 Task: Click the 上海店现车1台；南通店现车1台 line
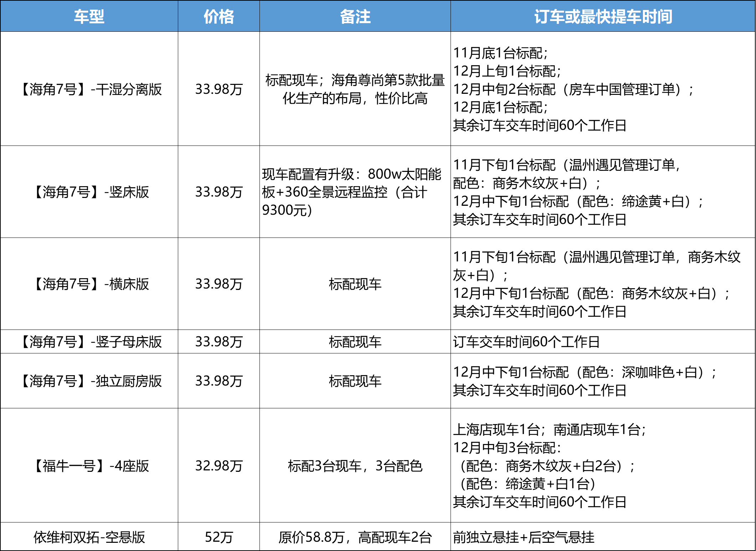click(549, 429)
